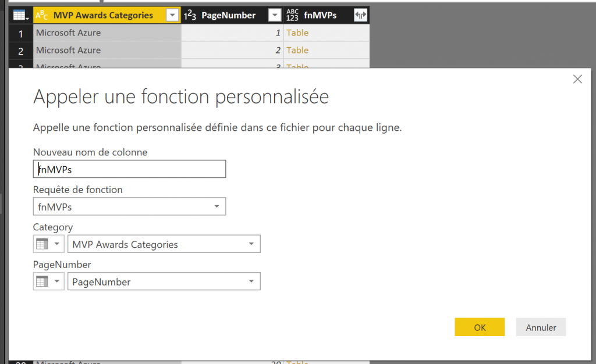This screenshot has width=596, height=364.
Task: Click the ABC type icon of MVP Awards Categories
Action: point(41,15)
